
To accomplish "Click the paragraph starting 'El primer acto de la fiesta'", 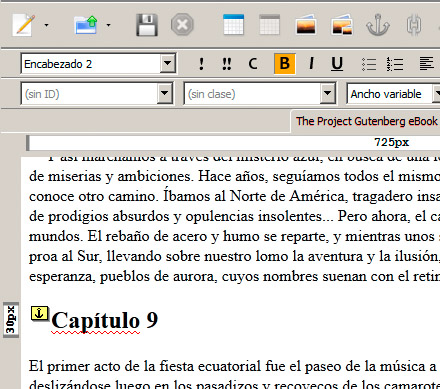I will [234, 366].
